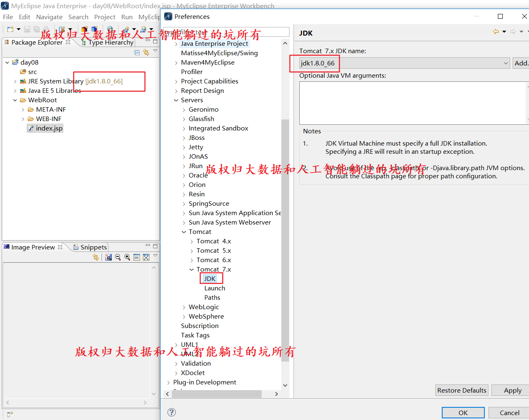Viewport: 529px width, 420px height.
Task: Click the preferences tree horizontal scrollbar
Action: pyautogui.click(x=217, y=394)
